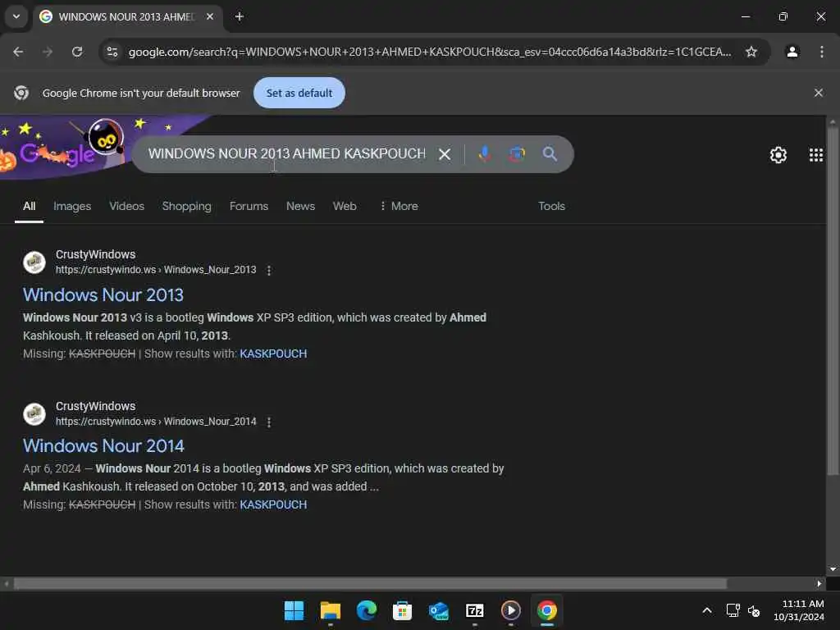
Task: Select the All results tab
Action: [29, 206]
